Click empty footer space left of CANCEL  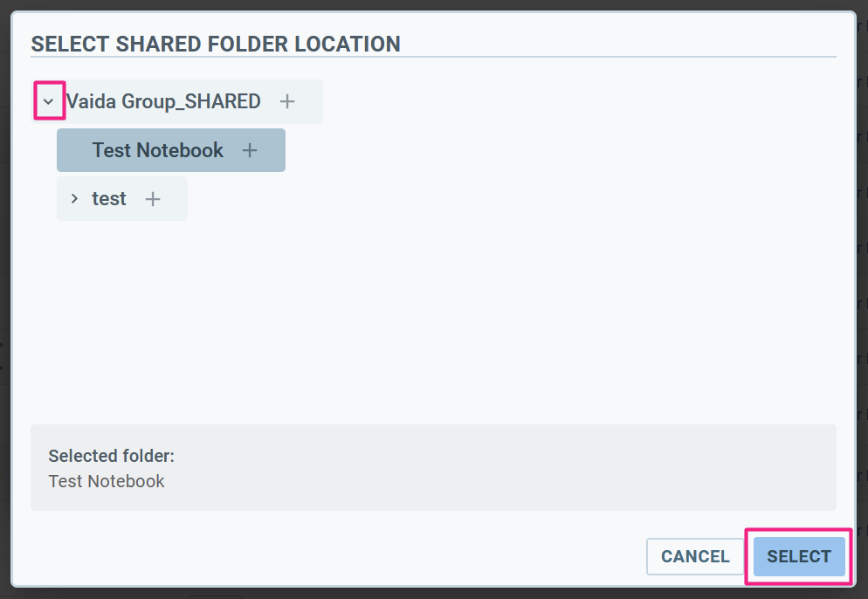[349, 556]
